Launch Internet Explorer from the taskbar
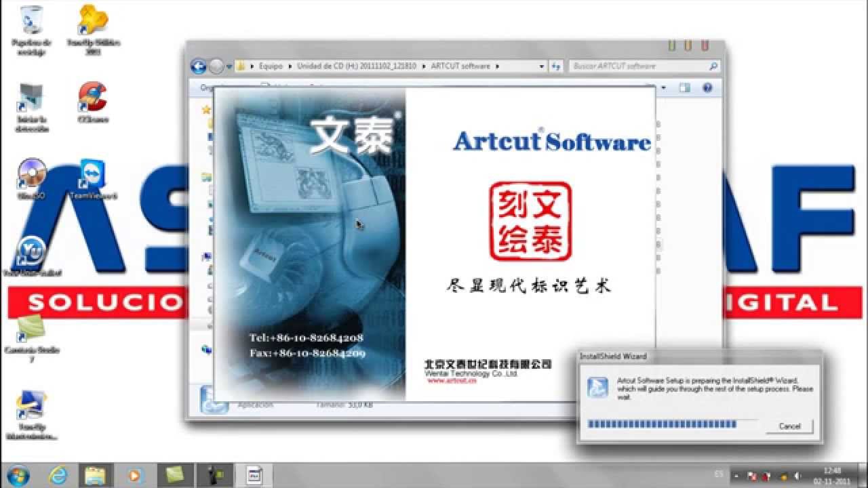This screenshot has width=868, height=488. (x=60, y=474)
